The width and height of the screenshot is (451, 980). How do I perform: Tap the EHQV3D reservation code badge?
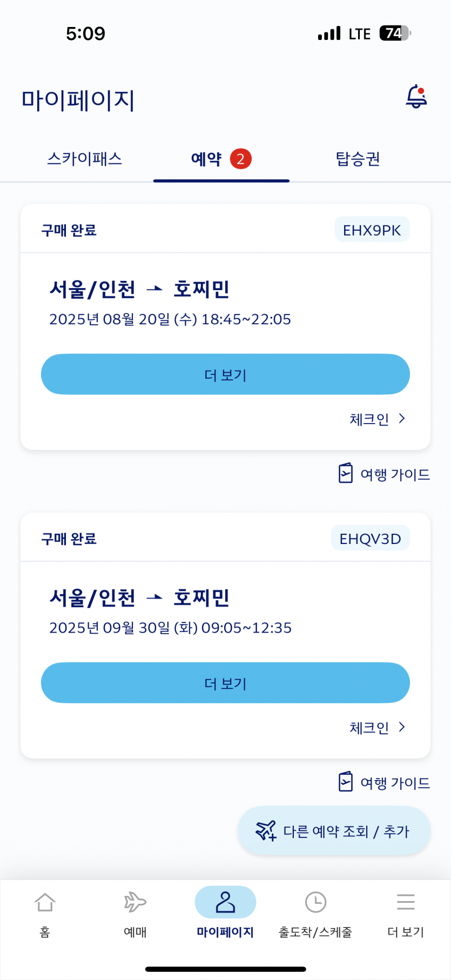(370, 539)
